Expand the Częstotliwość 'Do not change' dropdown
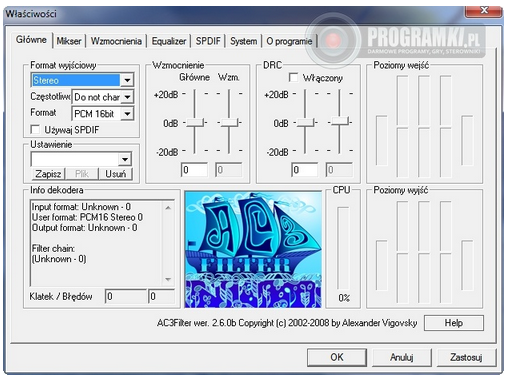 click(x=127, y=97)
